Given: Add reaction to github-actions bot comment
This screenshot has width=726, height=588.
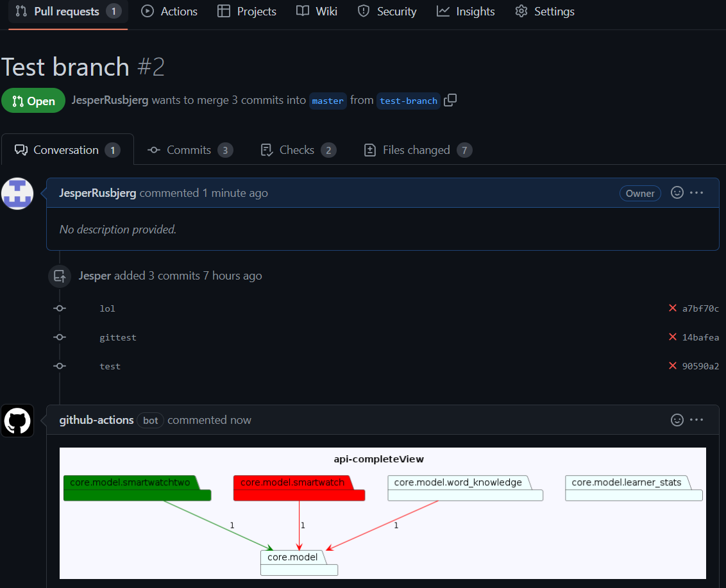Looking at the screenshot, I should 677,420.
